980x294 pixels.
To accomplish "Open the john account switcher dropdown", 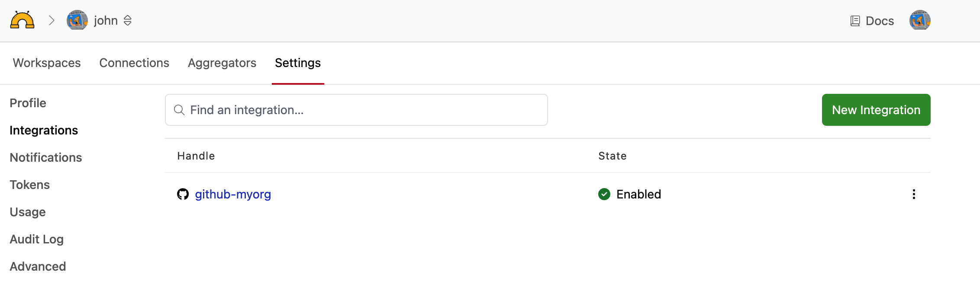I will [x=127, y=20].
